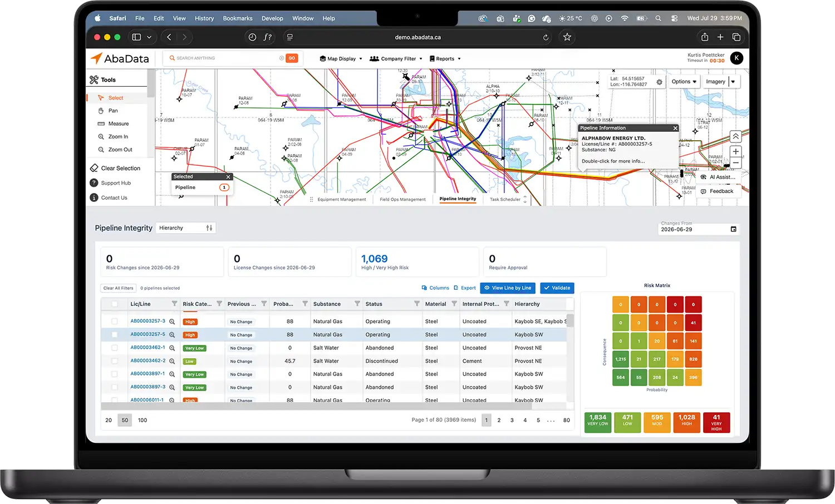The height and width of the screenshot is (504, 835).
Task: Expand the Imagery dropdown arrow
Action: 733,82
